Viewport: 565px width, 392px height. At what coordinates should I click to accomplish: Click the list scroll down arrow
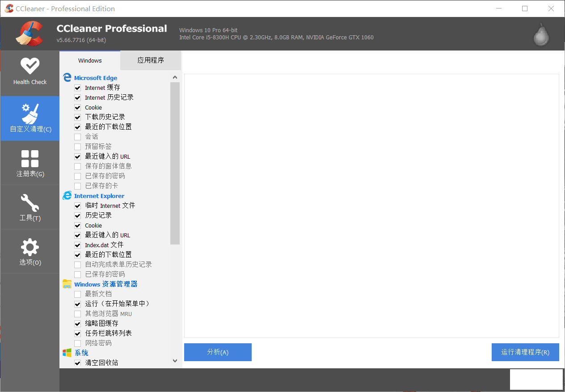click(x=175, y=361)
